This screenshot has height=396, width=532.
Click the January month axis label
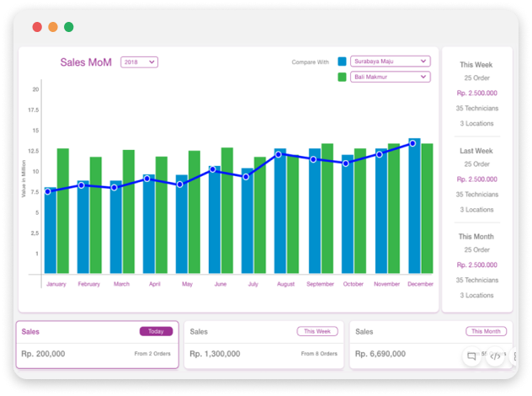point(56,285)
